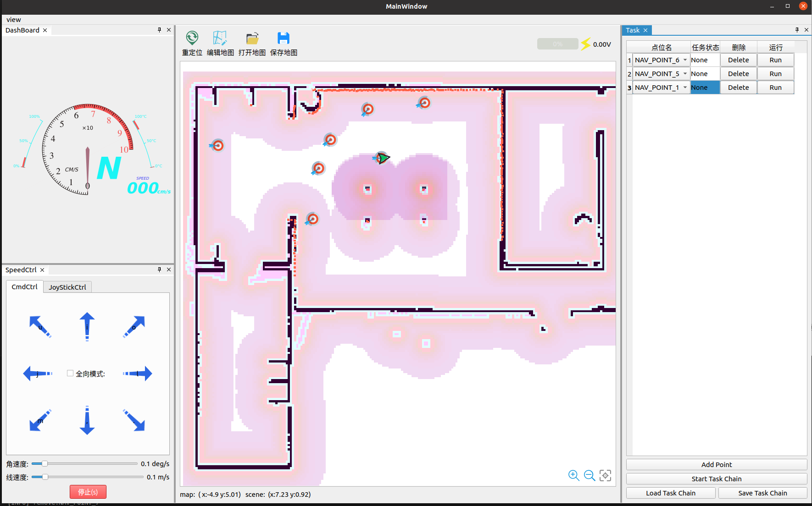The image size is (812, 506).
Task: Zoom in on the map view
Action: [x=573, y=475]
